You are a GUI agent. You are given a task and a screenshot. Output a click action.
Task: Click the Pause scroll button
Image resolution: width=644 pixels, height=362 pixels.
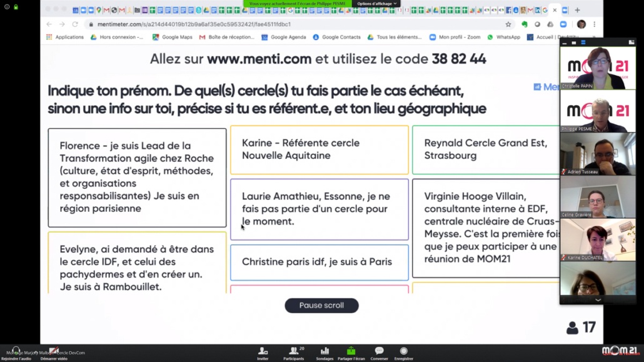(x=321, y=305)
